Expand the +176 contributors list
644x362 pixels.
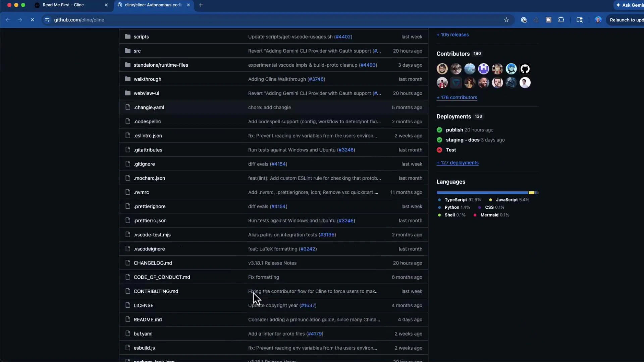(457, 98)
